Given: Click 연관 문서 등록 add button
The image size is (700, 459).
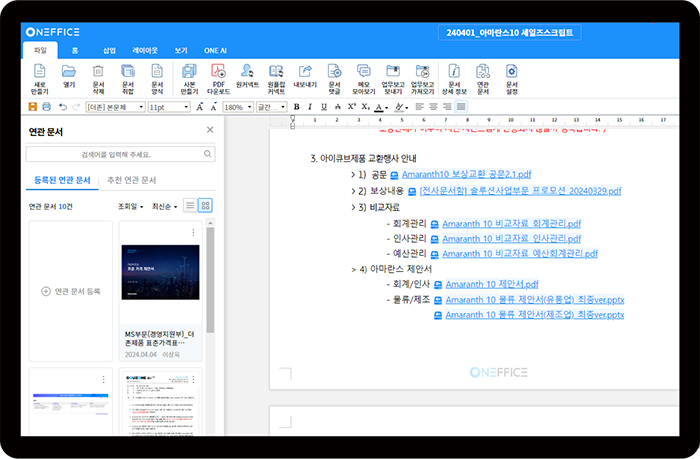Looking at the screenshot, I should click(x=71, y=291).
